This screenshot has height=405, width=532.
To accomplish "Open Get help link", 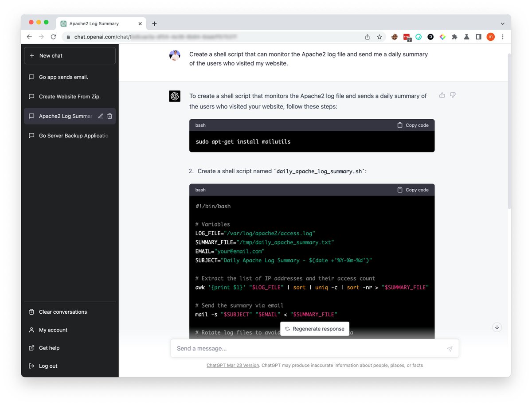I will point(70,348).
